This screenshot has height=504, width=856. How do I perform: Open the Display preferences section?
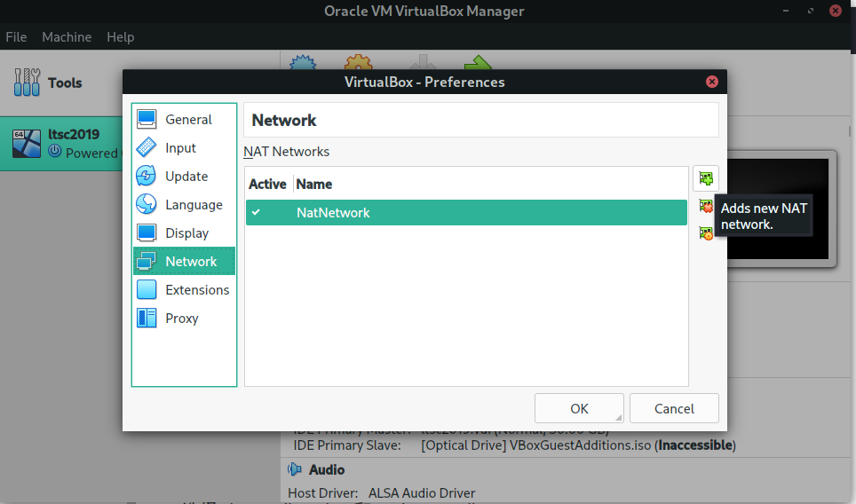point(184,232)
